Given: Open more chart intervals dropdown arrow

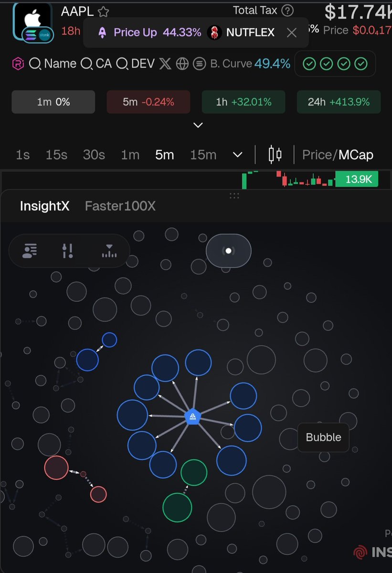Looking at the screenshot, I should pyautogui.click(x=237, y=155).
